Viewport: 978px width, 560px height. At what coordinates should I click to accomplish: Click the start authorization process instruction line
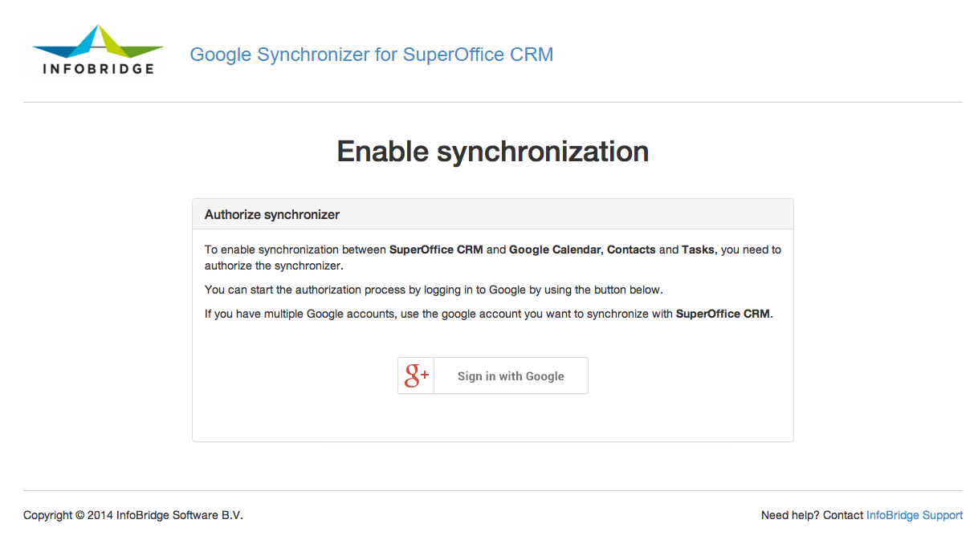point(434,290)
